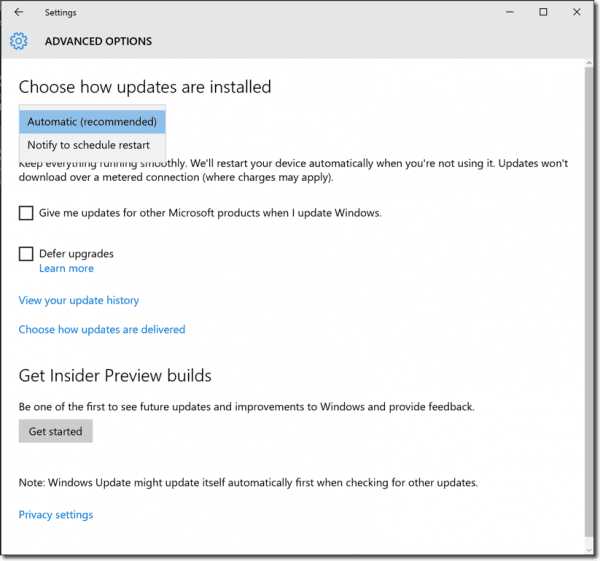Open Choose how updates are delivered
600x561 pixels.
pyautogui.click(x=102, y=329)
